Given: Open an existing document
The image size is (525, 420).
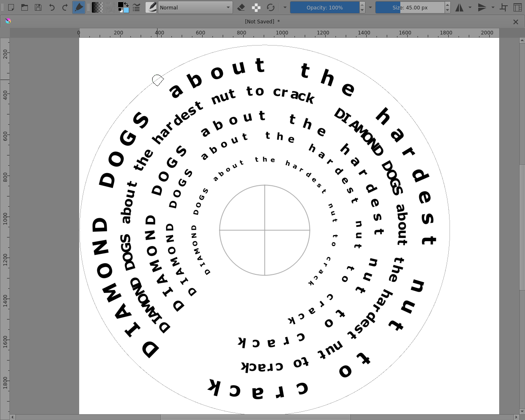Looking at the screenshot, I should pos(25,7).
